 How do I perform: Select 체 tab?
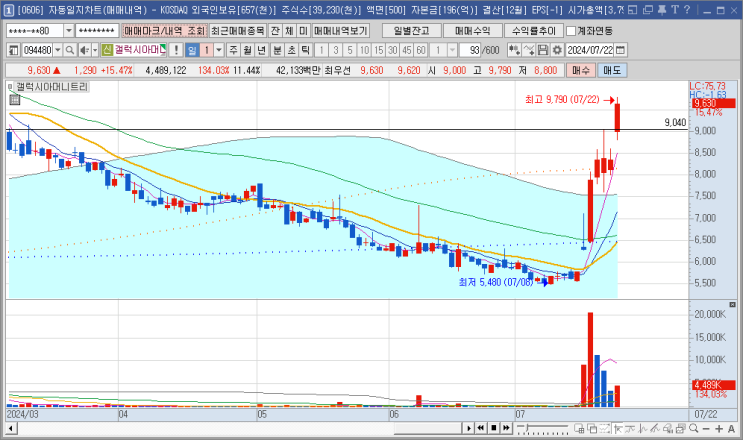click(x=289, y=31)
